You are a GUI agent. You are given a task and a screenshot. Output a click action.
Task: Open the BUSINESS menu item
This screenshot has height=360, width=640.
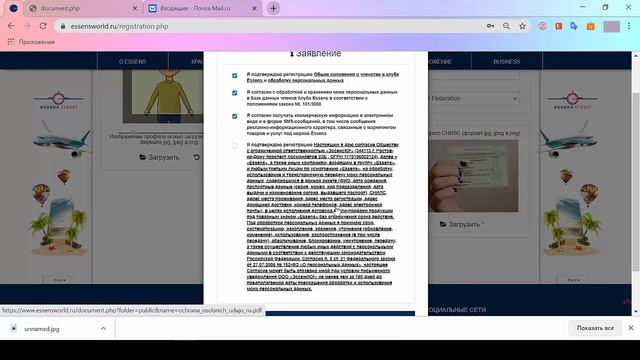coord(507,62)
